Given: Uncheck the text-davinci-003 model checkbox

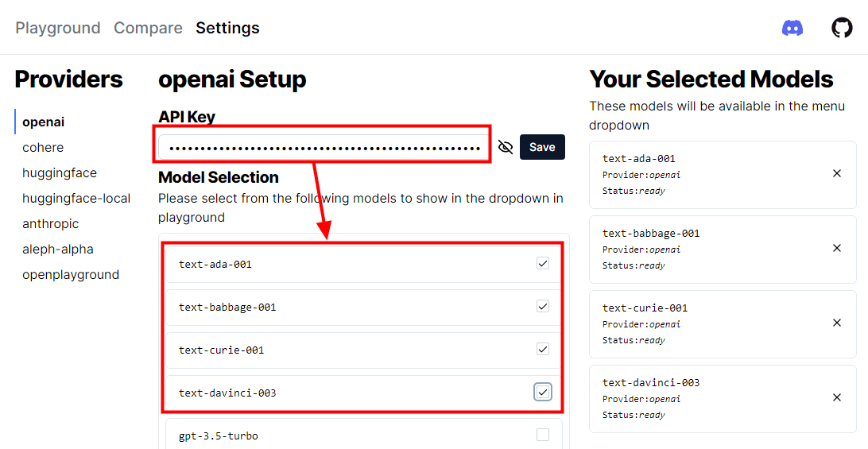Looking at the screenshot, I should coord(543,392).
